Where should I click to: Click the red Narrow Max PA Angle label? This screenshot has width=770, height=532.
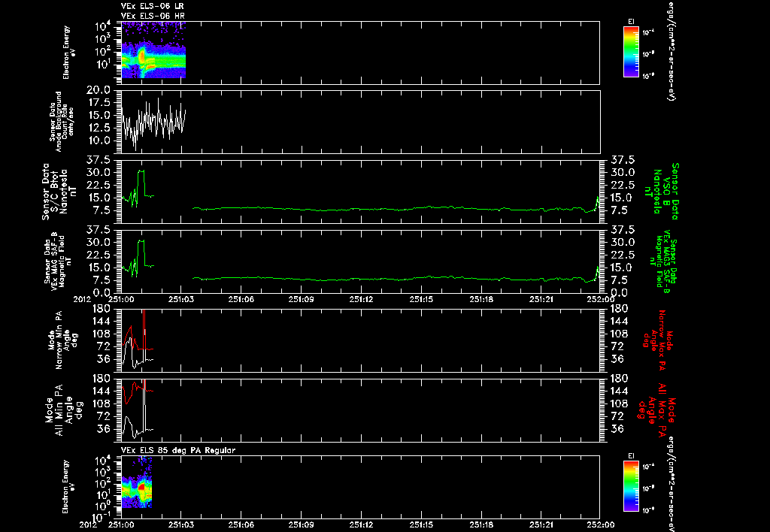pos(657,340)
